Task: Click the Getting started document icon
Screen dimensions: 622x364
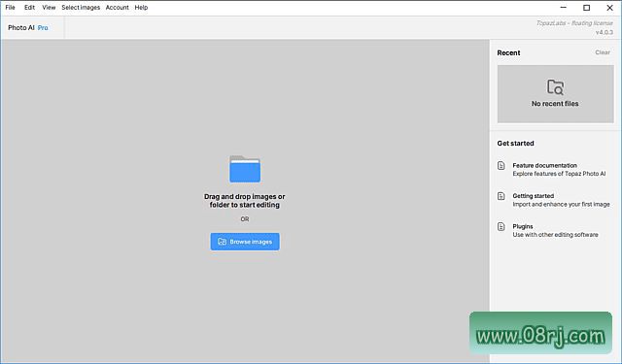Action: coord(501,196)
